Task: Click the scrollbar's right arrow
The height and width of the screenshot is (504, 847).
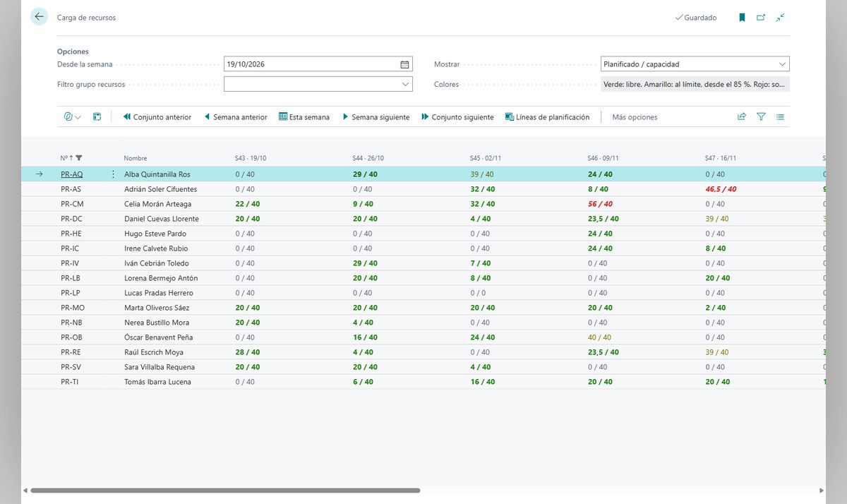Action: tap(821, 490)
